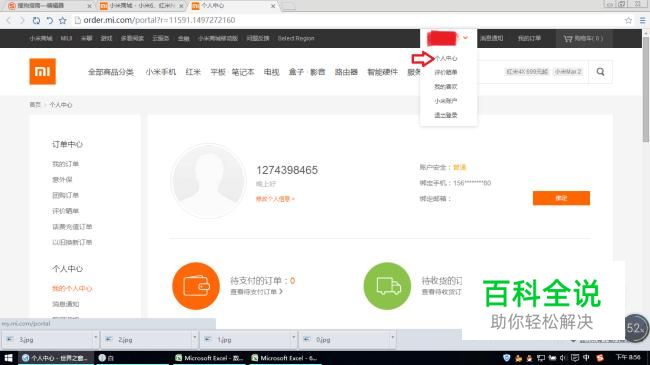Expand the 3.jpg download options arrow
This screenshot has height=365, width=650.
tap(95, 337)
